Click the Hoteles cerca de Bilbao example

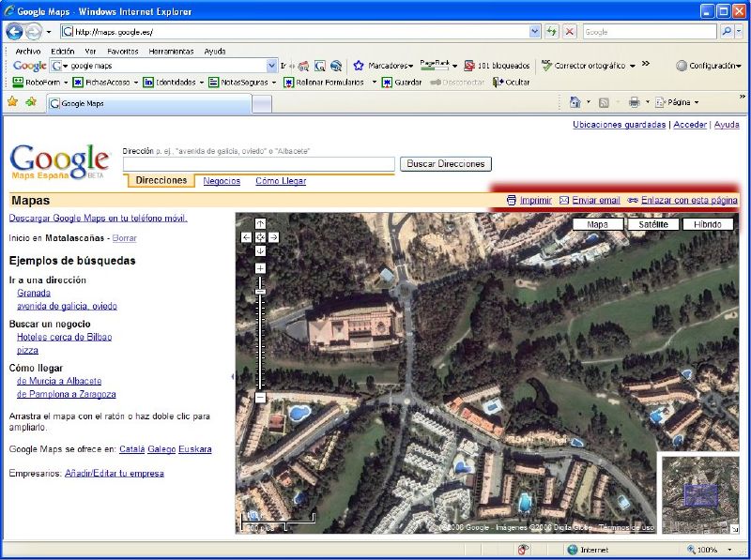coord(64,337)
